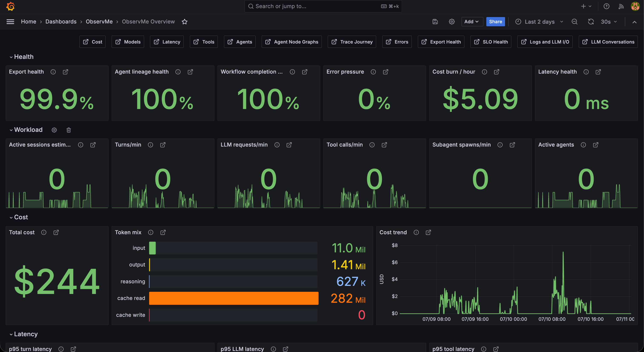Open the Last 2 days time picker
This screenshot has width=644, height=352.
coord(539,22)
